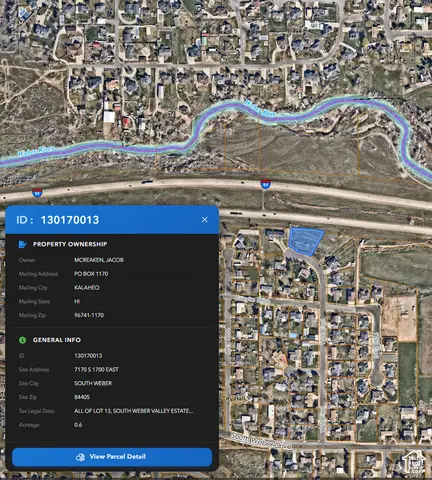The image size is (432, 480).
Task: Click the parcel ID number in panel header
Action: [70, 220]
